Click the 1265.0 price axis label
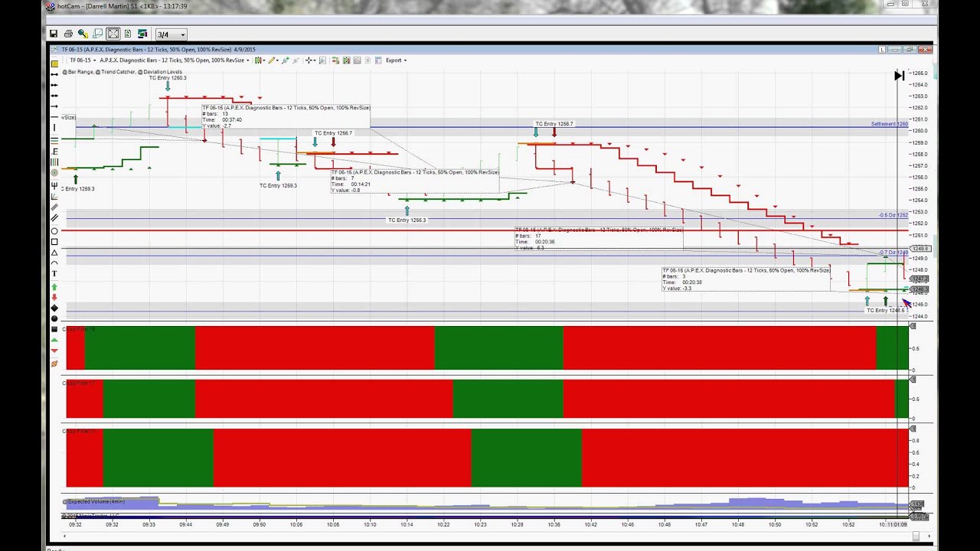The height and width of the screenshot is (551, 980). [920, 73]
